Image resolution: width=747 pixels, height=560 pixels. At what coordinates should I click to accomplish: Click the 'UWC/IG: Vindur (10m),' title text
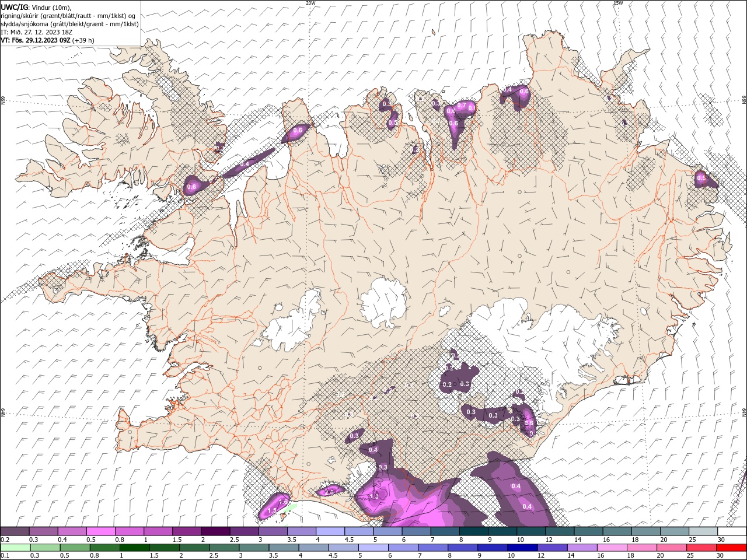pyautogui.click(x=36, y=7)
